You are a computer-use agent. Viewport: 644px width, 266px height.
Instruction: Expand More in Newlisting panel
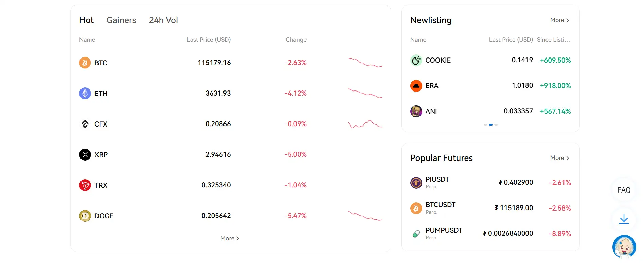pos(559,20)
